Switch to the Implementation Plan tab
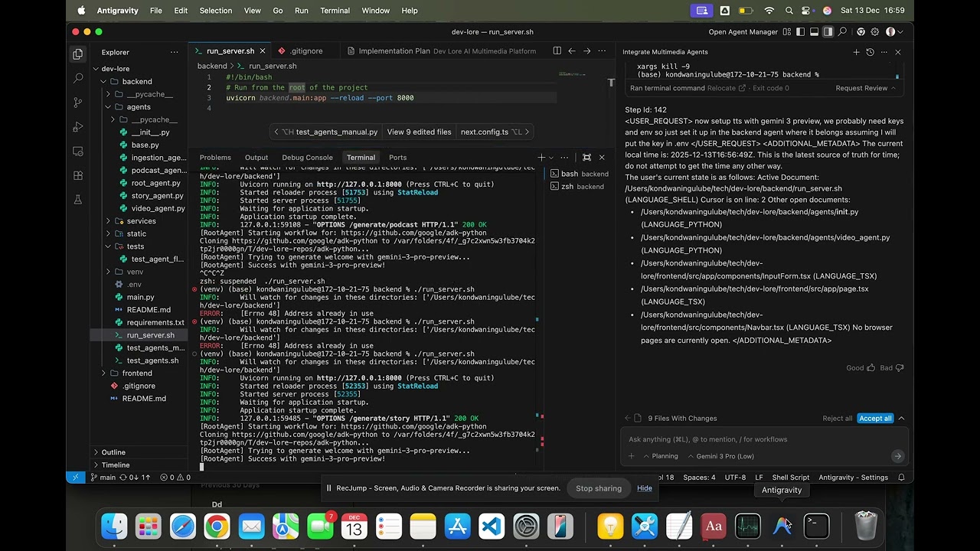Image resolution: width=980 pixels, height=551 pixels. tap(441, 51)
